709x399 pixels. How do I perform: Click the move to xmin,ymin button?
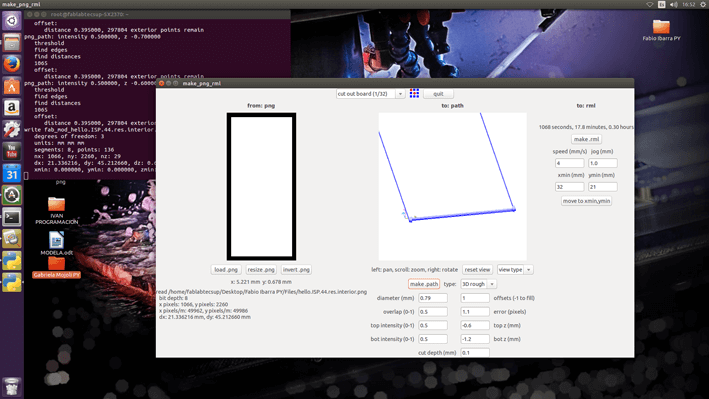(586, 201)
